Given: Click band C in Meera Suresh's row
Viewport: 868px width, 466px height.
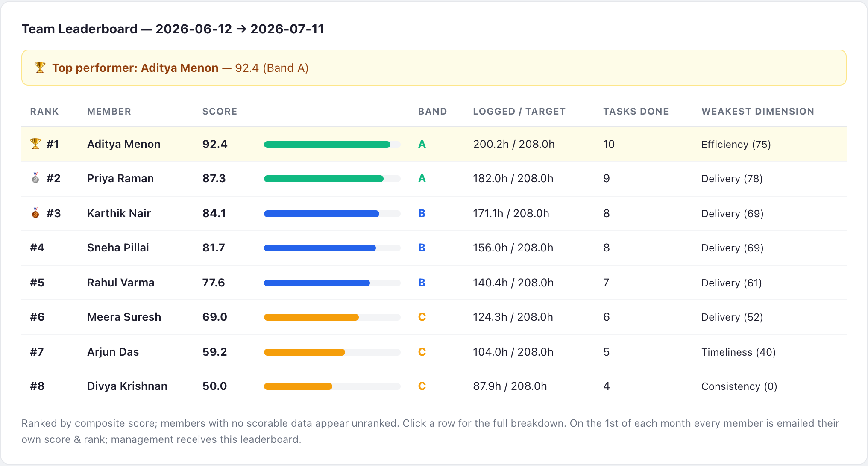Looking at the screenshot, I should pyautogui.click(x=422, y=317).
